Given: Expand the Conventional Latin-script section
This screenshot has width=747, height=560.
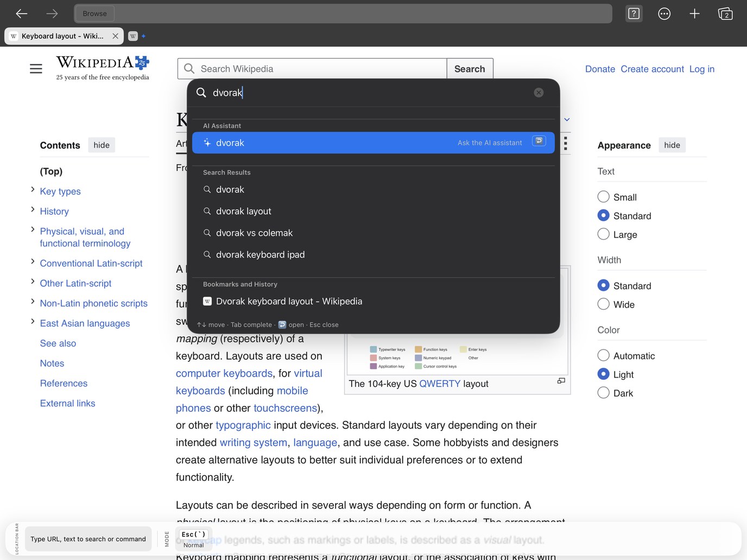Looking at the screenshot, I should 33,262.
